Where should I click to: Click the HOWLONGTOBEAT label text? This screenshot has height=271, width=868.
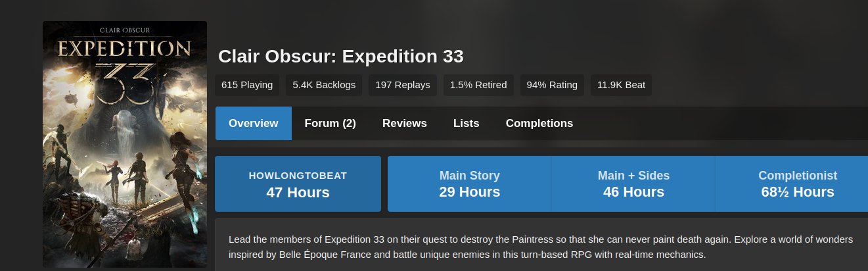(x=298, y=176)
